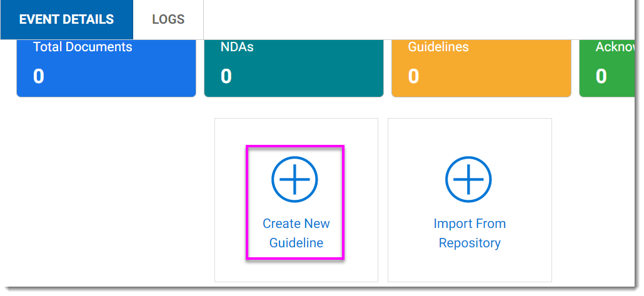Click the NDAs heading text
The height and width of the screenshot is (296, 644).
tap(237, 47)
